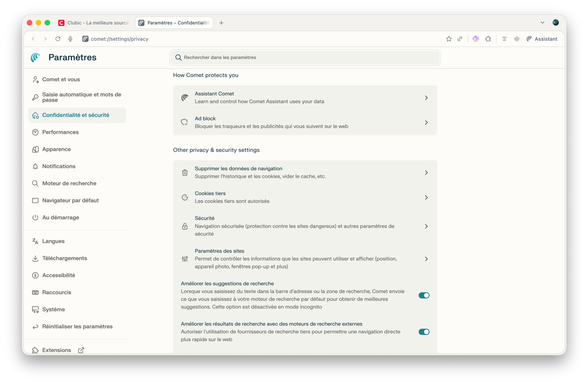Open the extensions puzzle icon
588x384 pixels.
(x=488, y=39)
